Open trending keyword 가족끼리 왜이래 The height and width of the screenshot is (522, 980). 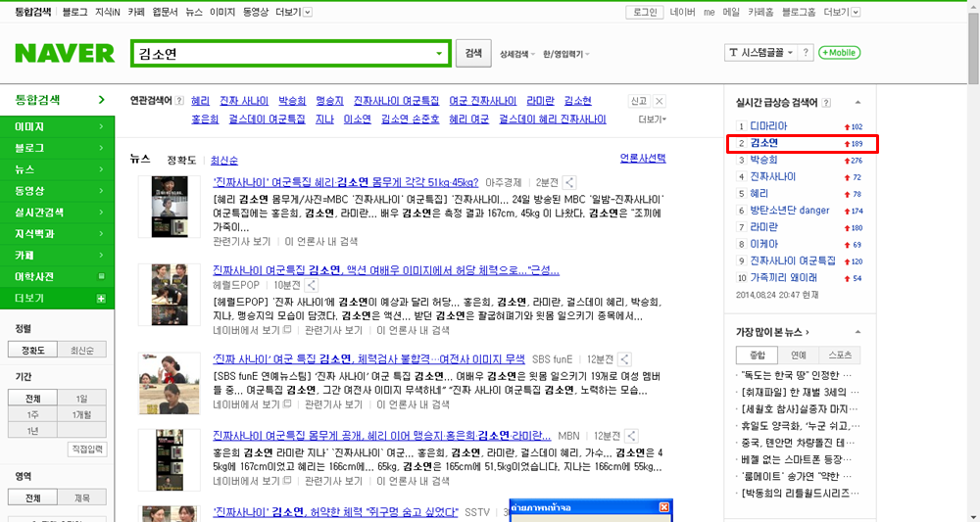click(784, 278)
